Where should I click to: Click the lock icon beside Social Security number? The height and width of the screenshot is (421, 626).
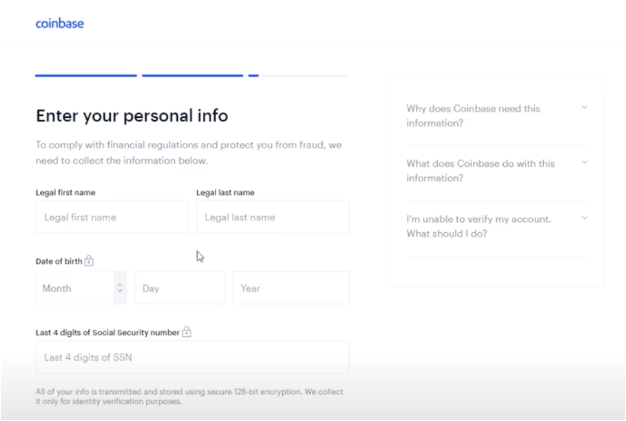coord(186,332)
